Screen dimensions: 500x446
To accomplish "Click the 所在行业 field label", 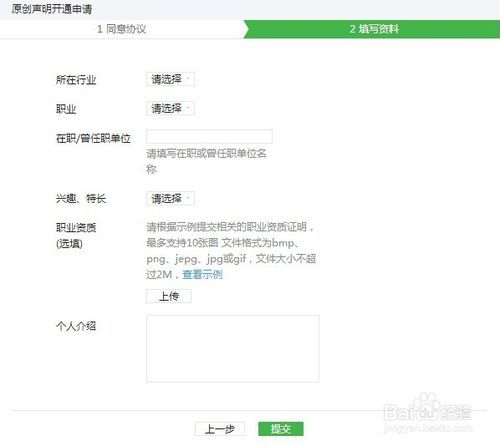I will pyautogui.click(x=76, y=80).
